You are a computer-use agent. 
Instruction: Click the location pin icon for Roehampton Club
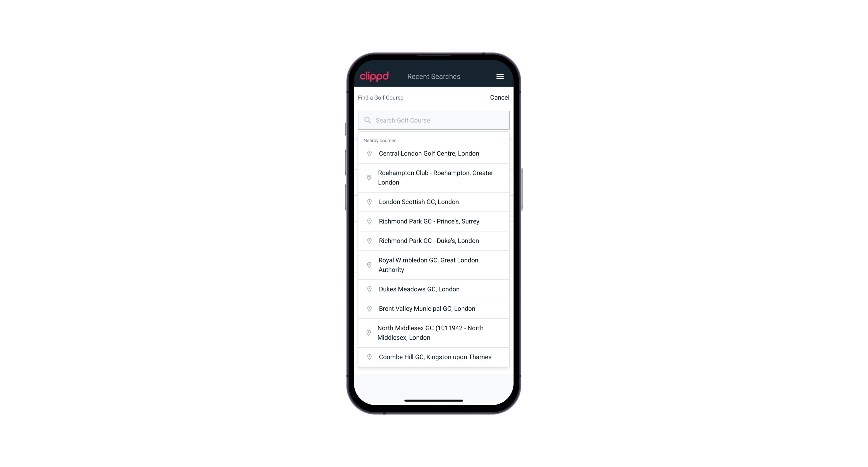pyautogui.click(x=368, y=178)
